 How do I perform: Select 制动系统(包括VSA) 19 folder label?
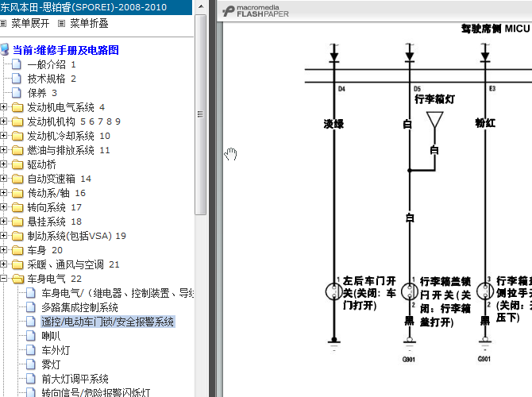77,236
